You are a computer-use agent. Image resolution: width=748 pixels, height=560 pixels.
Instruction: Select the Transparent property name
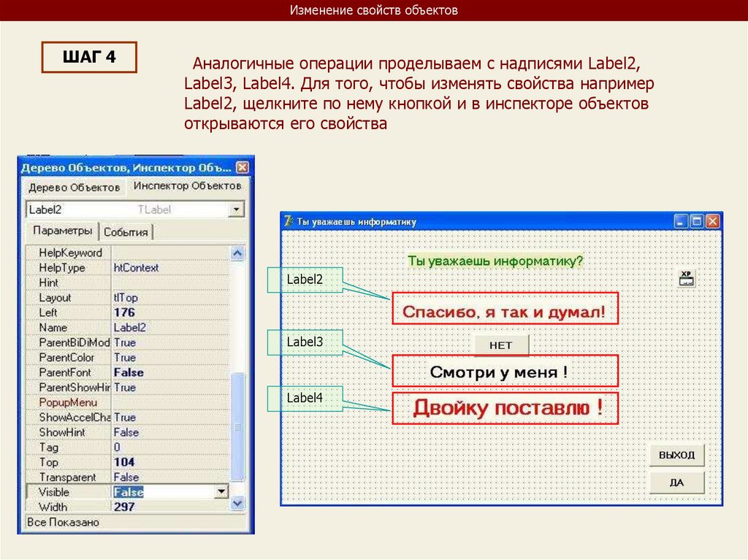(67, 477)
